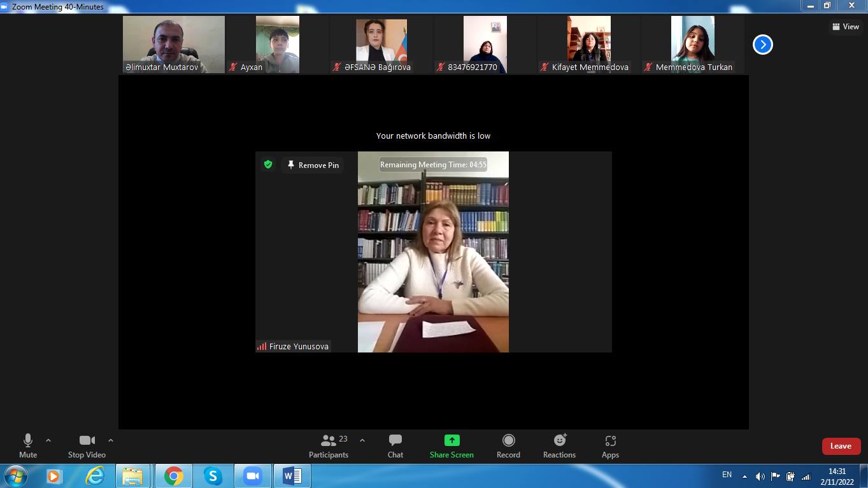The height and width of the screenshot is (488, 868).
Task: Open Google Chrome from the taskbar
Action: [173, 476]
